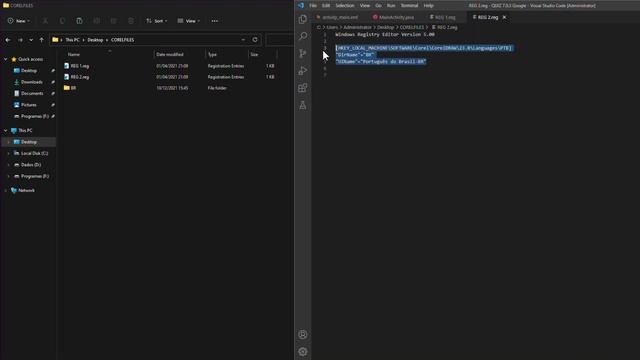Go up one folder in File Explorer

pos(41,40)
